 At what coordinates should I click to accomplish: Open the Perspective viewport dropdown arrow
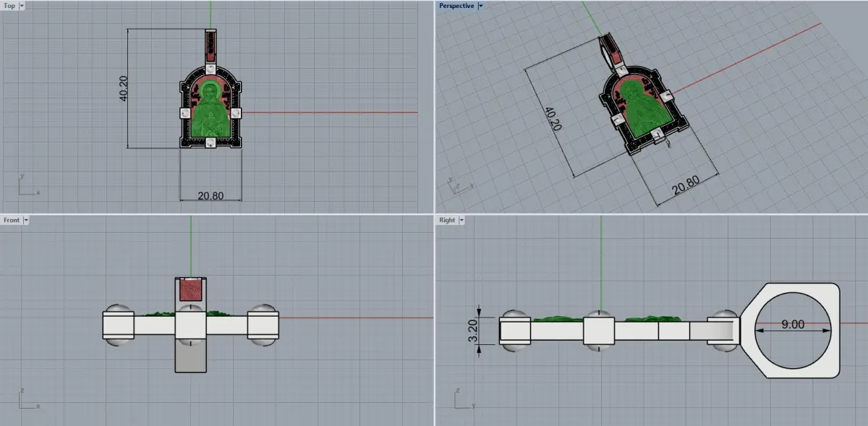pyautogui.click(x=480, y=5)
